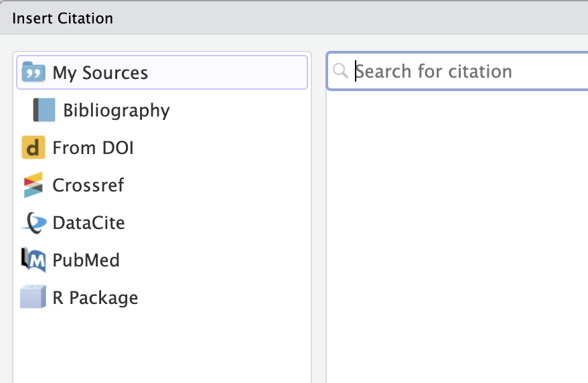
Task: Open the Bibliography source
Action: tap(162, 110)
